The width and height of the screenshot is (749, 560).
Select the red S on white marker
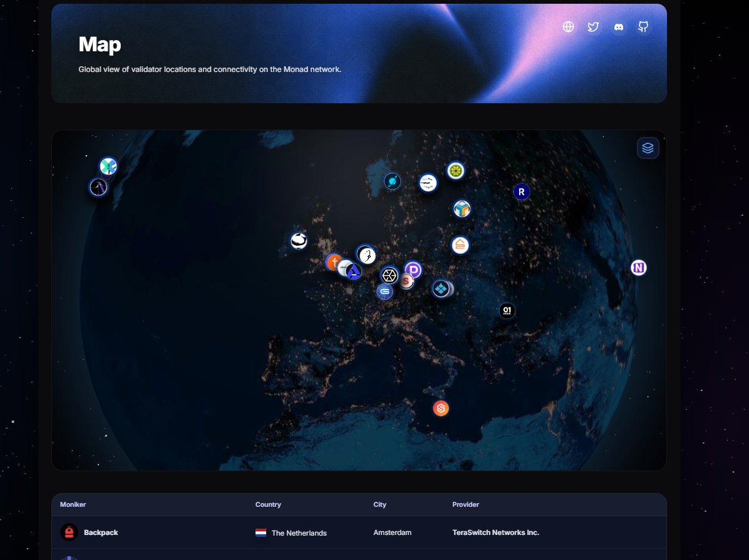[406, 281]
